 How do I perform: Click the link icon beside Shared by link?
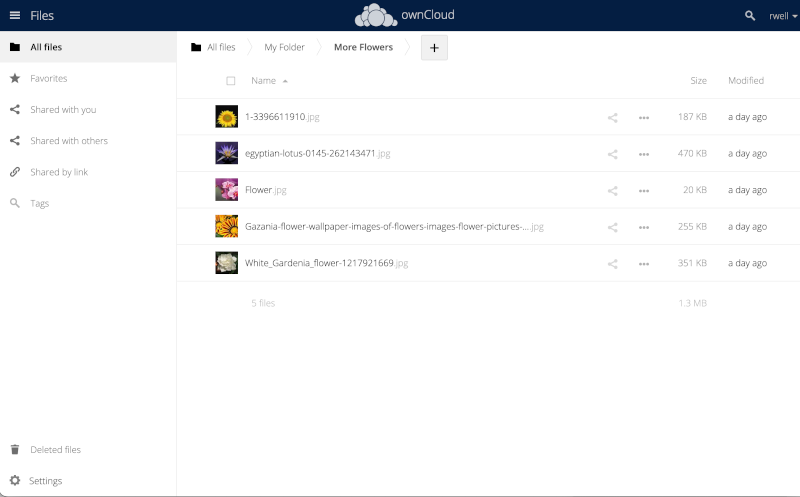15,172
